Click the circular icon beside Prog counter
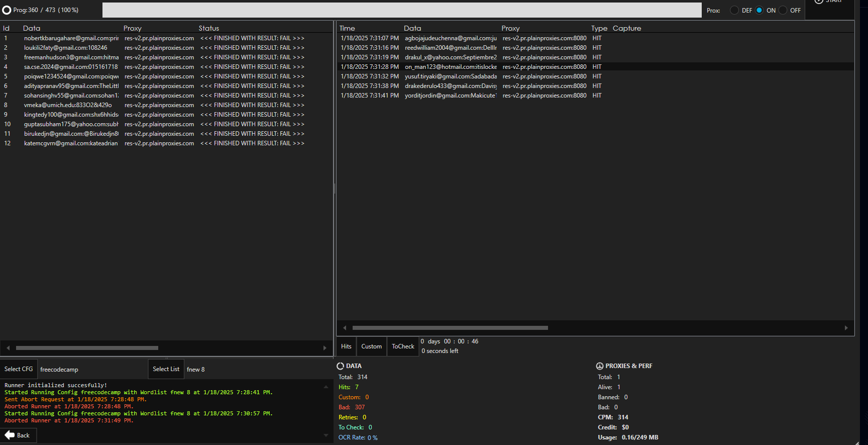The width and height of the screenshot is (868, 445). coord(7,10)
